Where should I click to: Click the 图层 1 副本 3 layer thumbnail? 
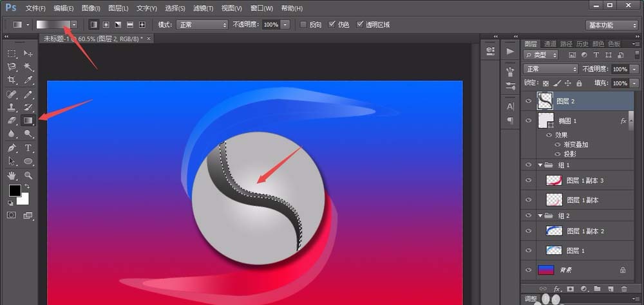(x=554, y=181)
